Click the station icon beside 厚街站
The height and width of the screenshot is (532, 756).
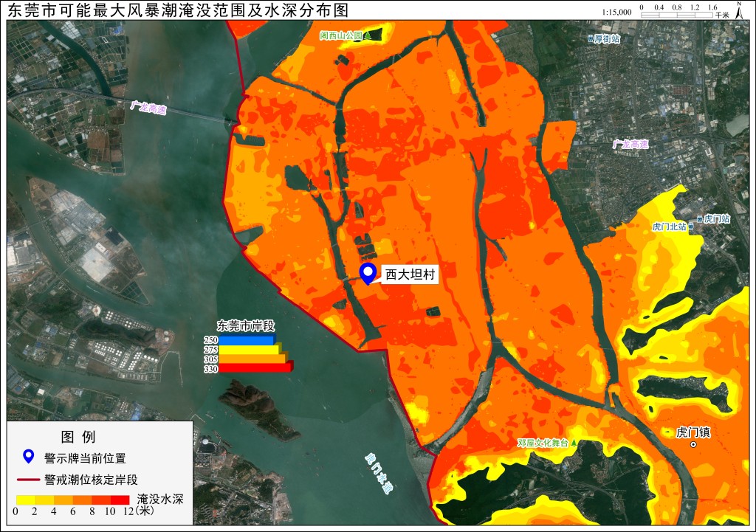(591, 39)
